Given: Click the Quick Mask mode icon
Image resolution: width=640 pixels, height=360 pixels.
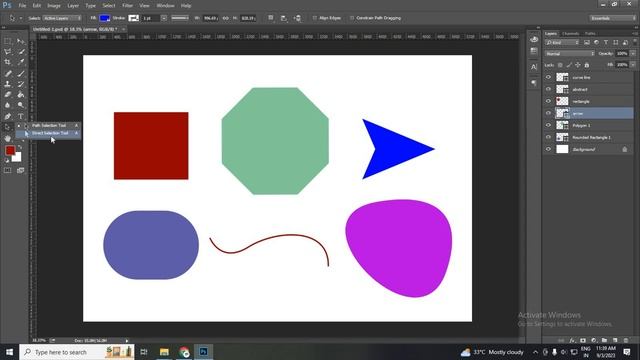Looking at the screenshot, I should point(8,170).
